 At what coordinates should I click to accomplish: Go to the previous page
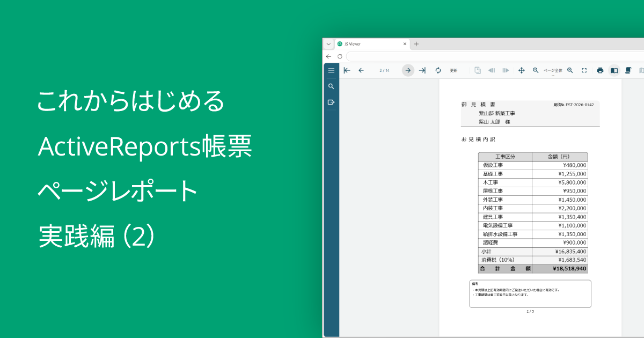tap(361, 70)
